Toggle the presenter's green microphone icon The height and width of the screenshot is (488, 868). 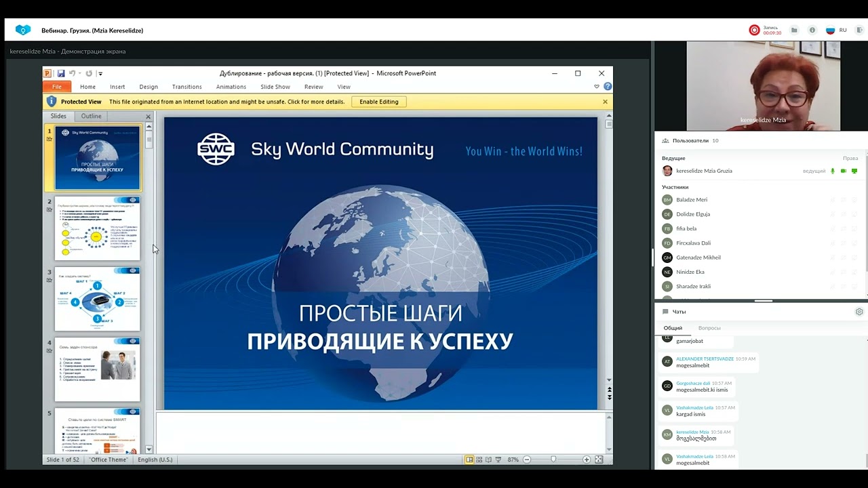[x=833, y=171]
